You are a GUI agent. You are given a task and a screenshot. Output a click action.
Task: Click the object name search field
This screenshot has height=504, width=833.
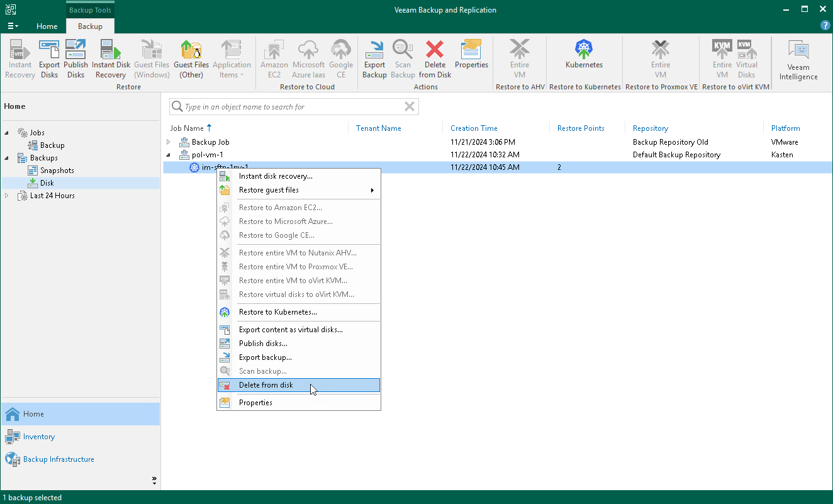[x=293, y=107]
